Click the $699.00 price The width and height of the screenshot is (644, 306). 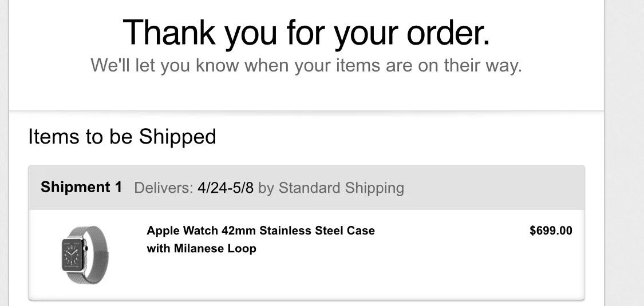pos(551,231)
